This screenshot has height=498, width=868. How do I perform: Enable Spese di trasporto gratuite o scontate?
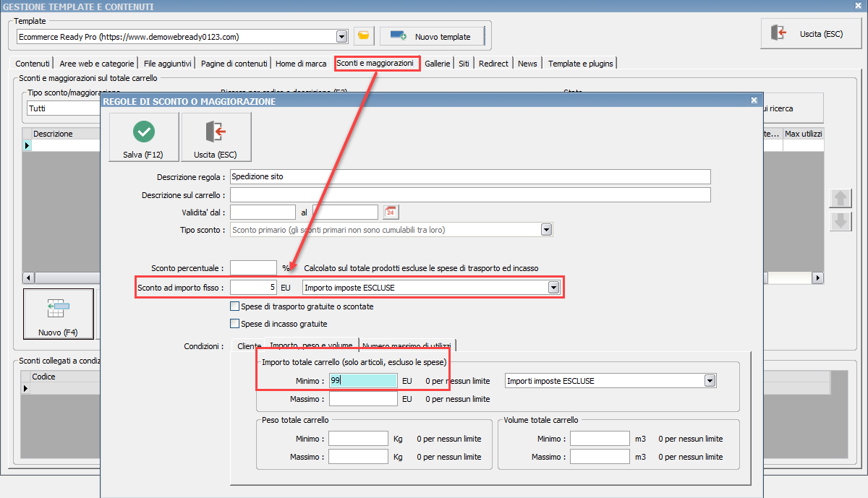234,306
